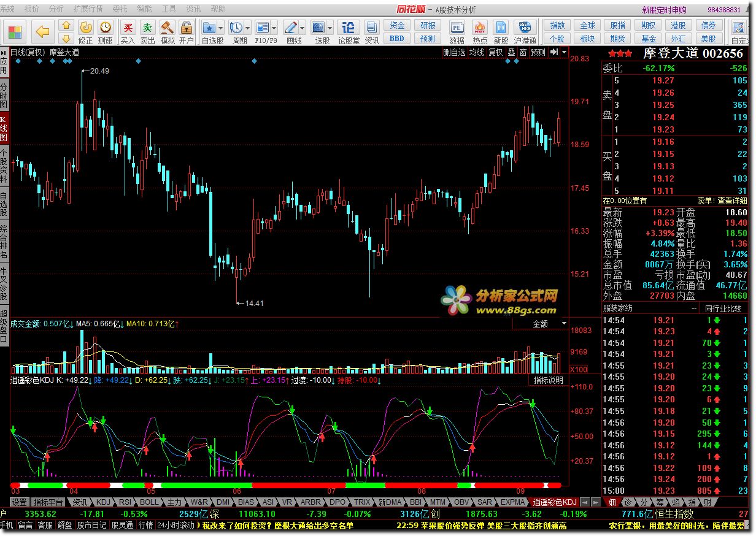Open the 数据 PE data icon
The image size is (756, 536).
pos(457,27)
